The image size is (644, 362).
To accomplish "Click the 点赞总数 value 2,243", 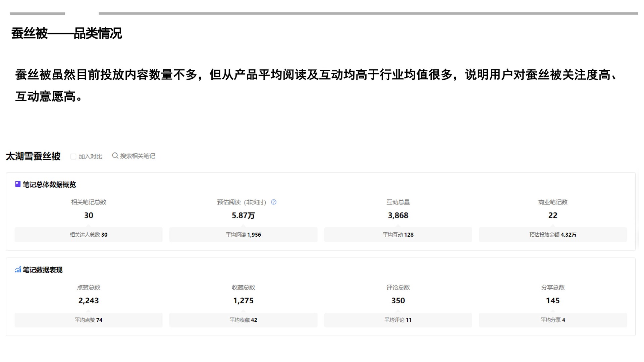I will (x=89, y=301).
